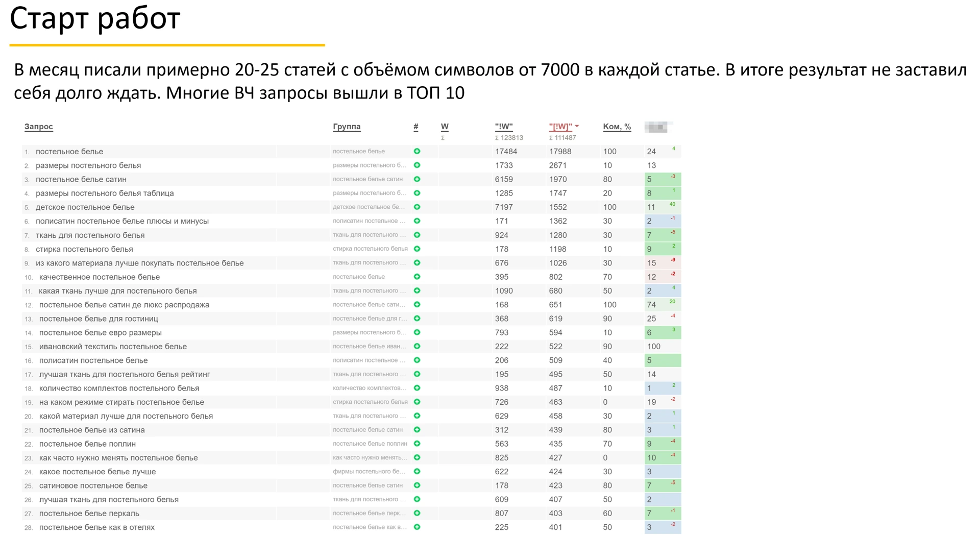Click green plus icon in «качественное постельное белье» row
980x536 pixels.
(417, 277)
